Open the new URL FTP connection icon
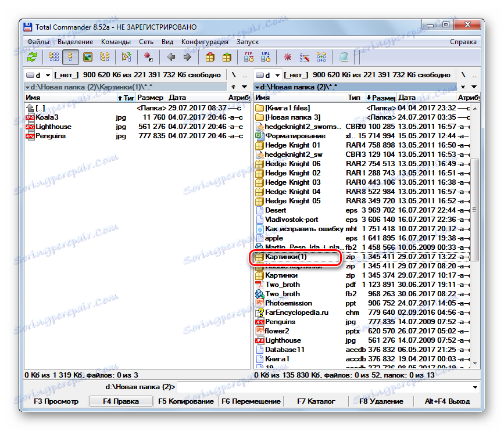The width and height of the screenshot is (504, 431). 266,58
